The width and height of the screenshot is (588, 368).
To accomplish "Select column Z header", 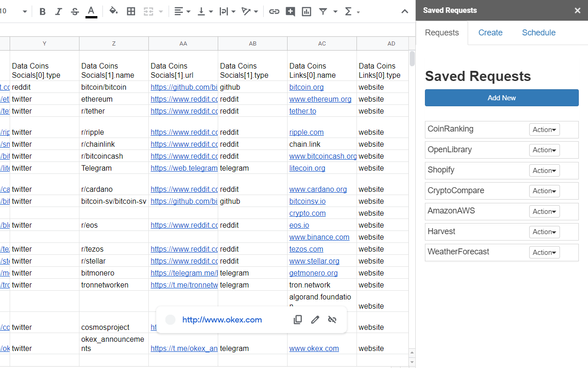I will pos(114,44).
